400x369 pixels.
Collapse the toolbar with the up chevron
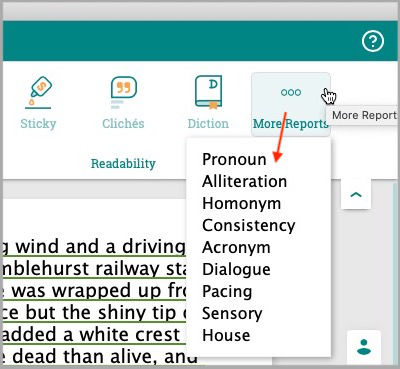(356, 194)
